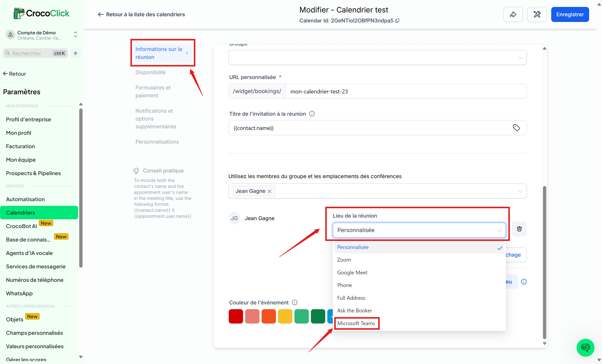Select Calendriers in the sidebar
Screen dimensions: 602x364
39,213
